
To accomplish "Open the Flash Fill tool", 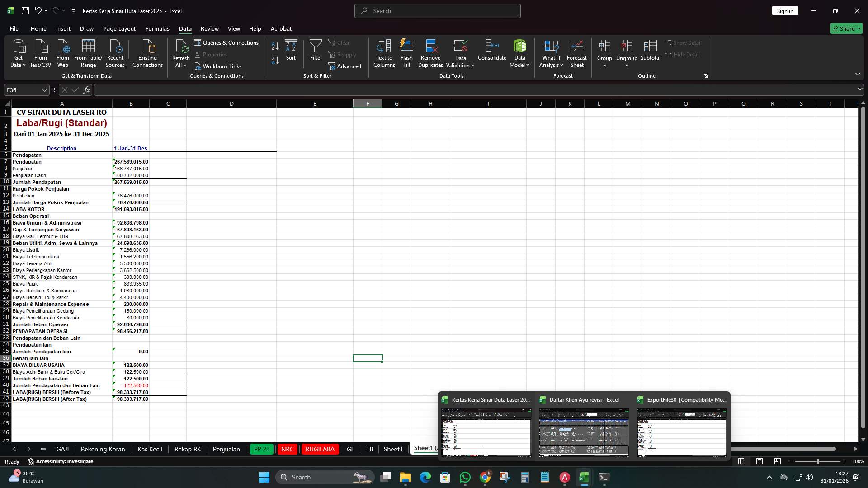I will (x=406, y=53).
